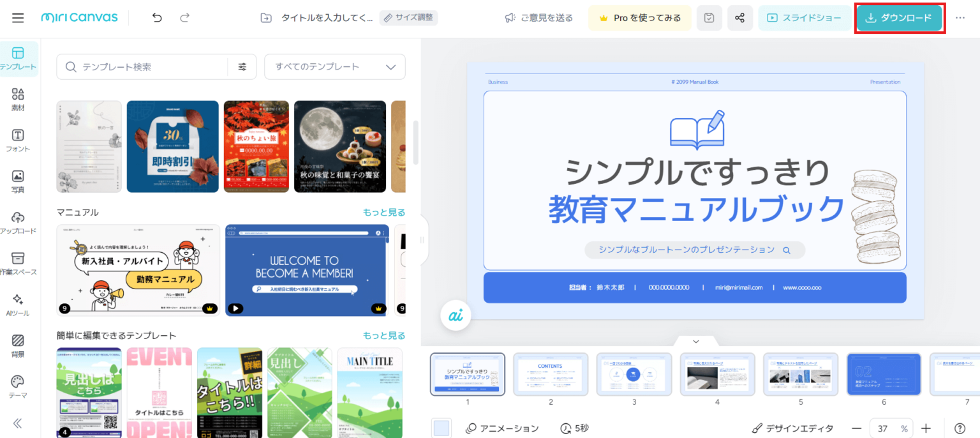Collapse the left sidebar with the chevron
980x438 pixels.
pyautogui.click(x=17, y=423)
